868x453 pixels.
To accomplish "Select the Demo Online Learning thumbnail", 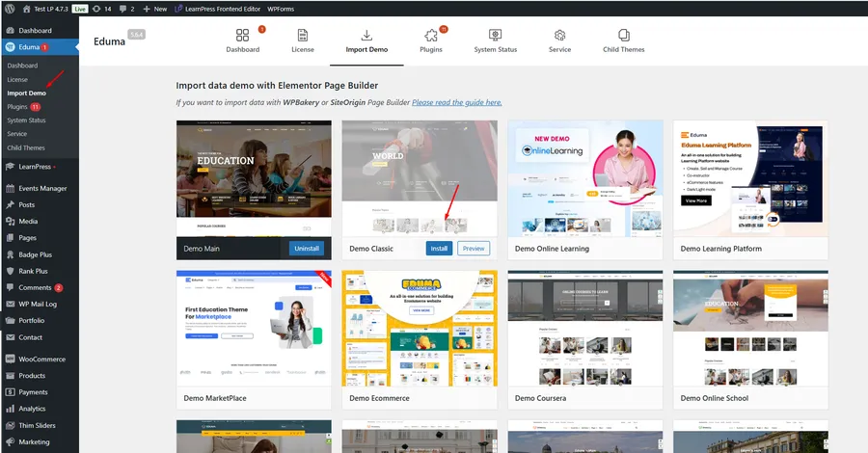I will [x=584, y=178].
